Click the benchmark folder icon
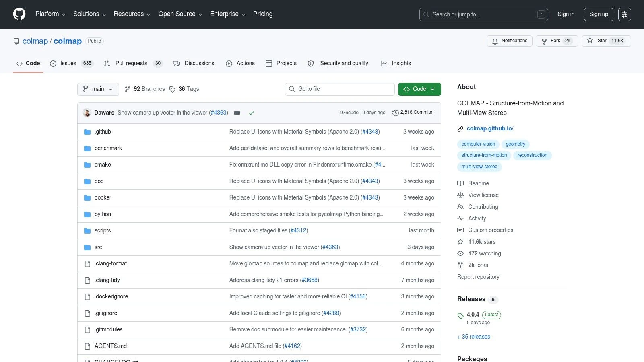 tap(87, 148)
